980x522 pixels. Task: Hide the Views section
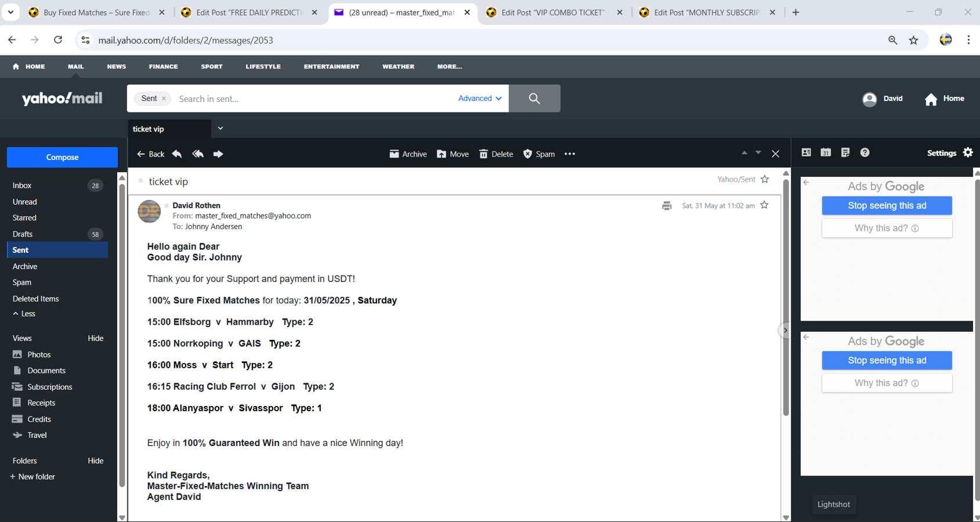coord(95,338)
